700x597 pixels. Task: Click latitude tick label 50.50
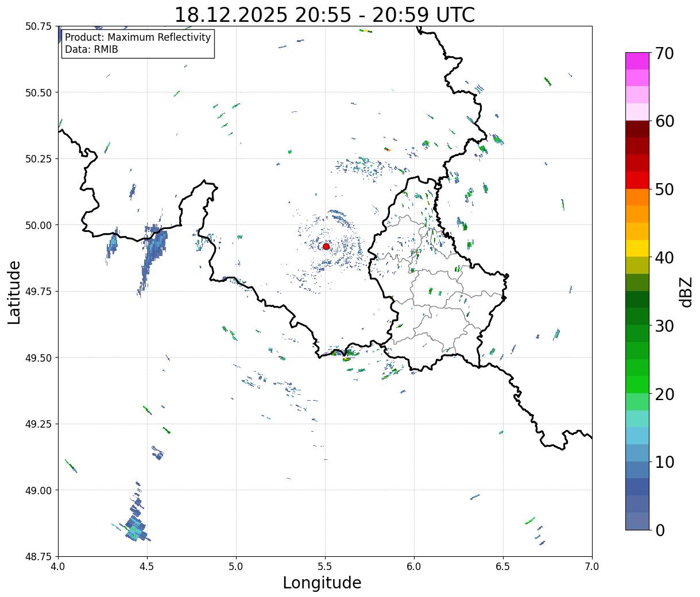click(x=39, y=92)
